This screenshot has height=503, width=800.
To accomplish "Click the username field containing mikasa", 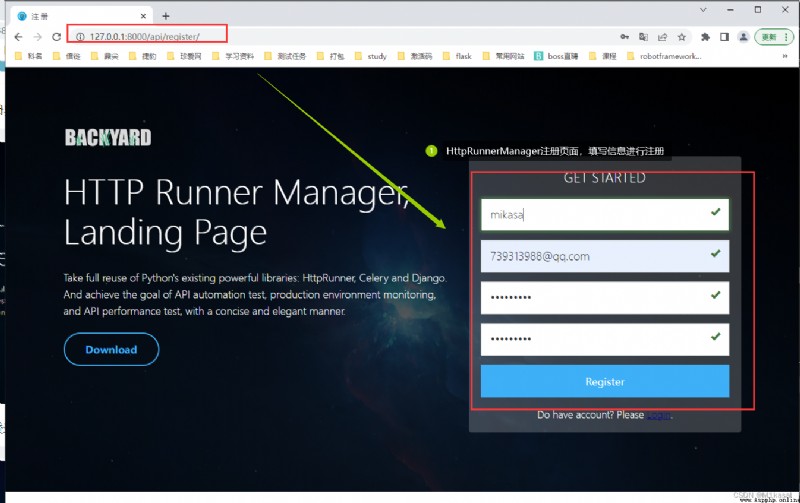I will tap(605, 214).
